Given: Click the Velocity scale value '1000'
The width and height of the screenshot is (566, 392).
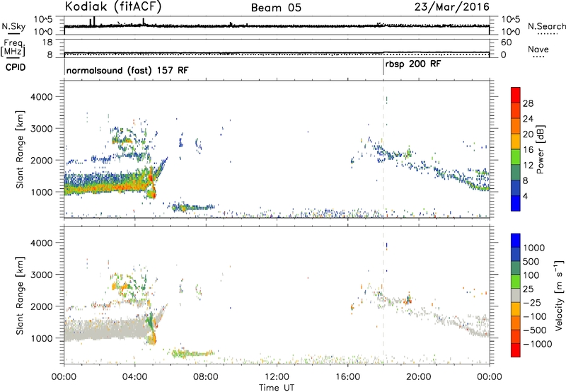Looking at the screenshot, I should click(x=533, y=248).
